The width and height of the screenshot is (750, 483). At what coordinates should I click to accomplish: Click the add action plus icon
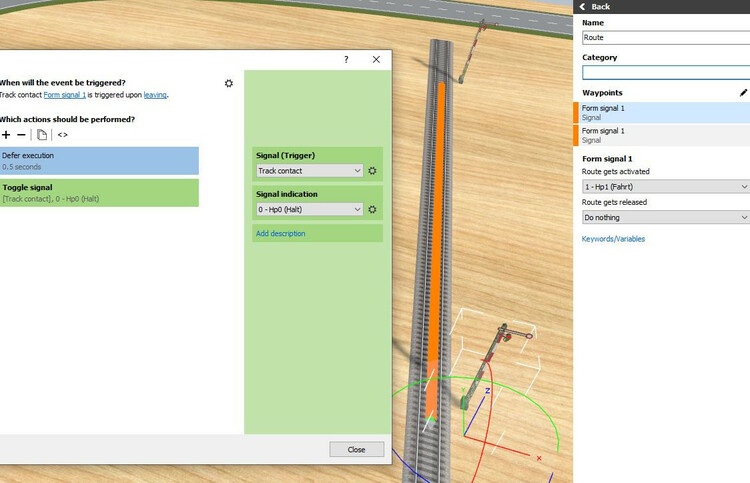click(x=6, y=134)
